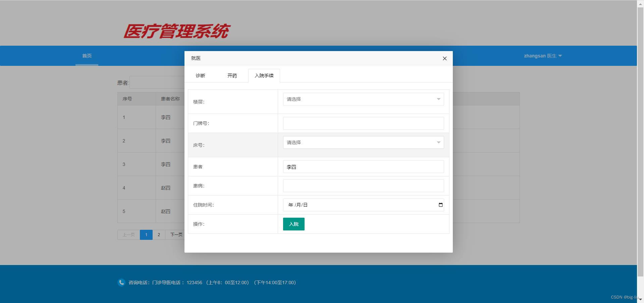Open the calendar picker icon
This screenshot has height=303, width=644.
pos(440,205)
